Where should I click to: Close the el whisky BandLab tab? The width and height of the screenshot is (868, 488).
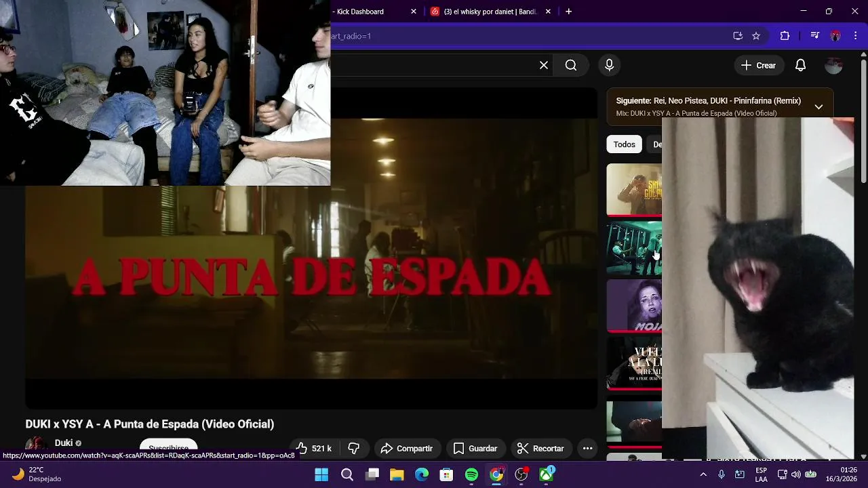pyautogui.click(x=548, y=12)
